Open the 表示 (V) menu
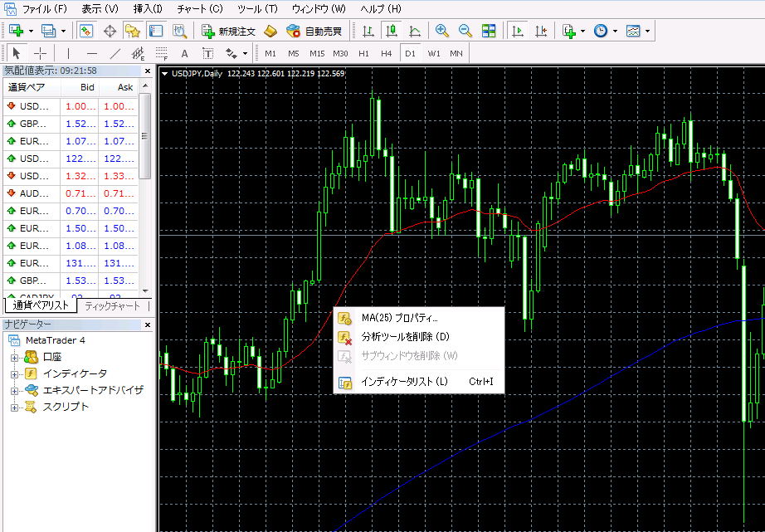 [x=100, y=9]
